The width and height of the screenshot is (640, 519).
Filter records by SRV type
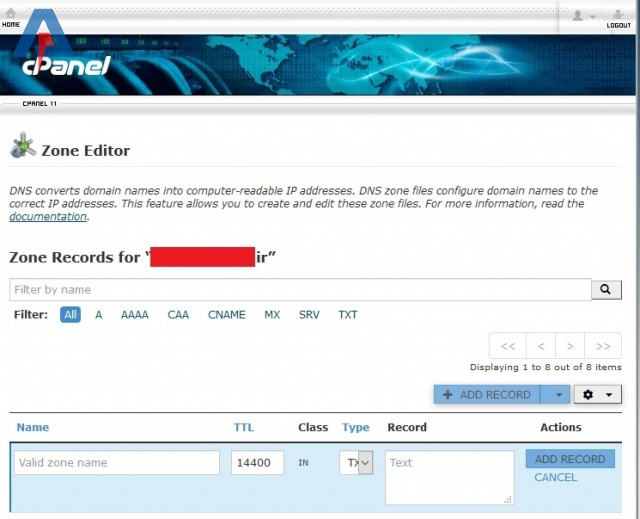309,315
